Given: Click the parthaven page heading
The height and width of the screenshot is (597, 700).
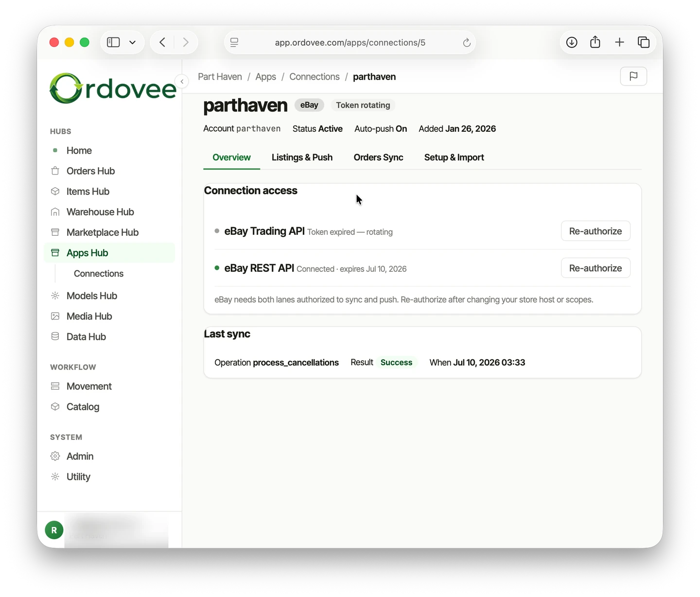Looking at the screenshot, I should [x=245, y=105].
